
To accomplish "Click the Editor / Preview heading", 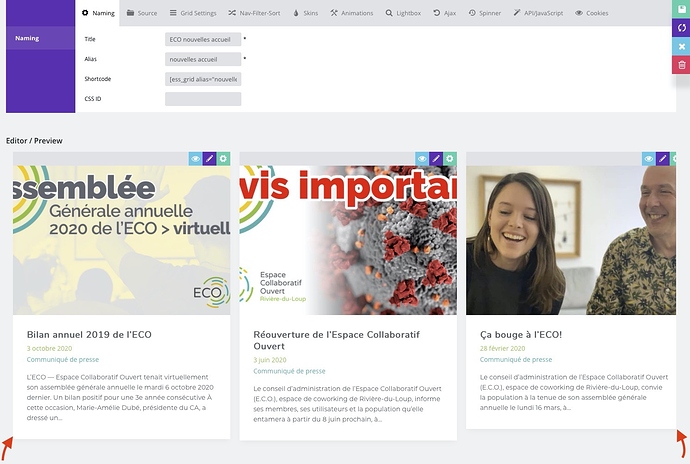I will (34, 141).
